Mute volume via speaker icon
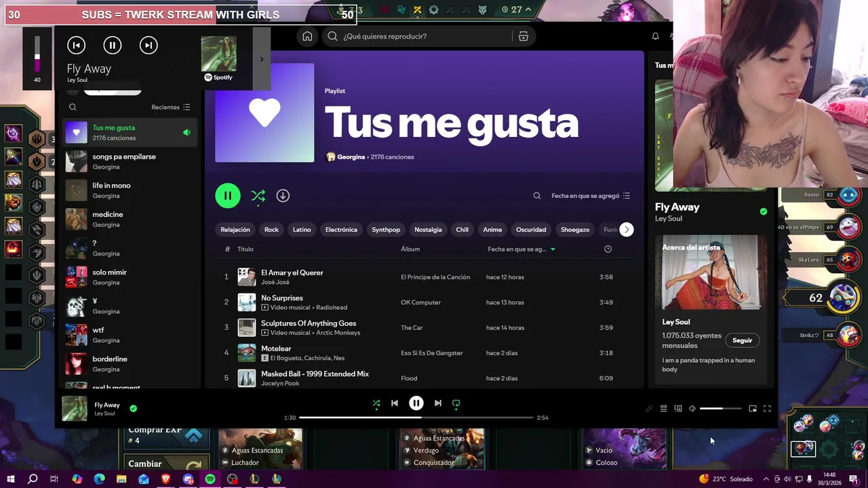 tap(692, 409)
